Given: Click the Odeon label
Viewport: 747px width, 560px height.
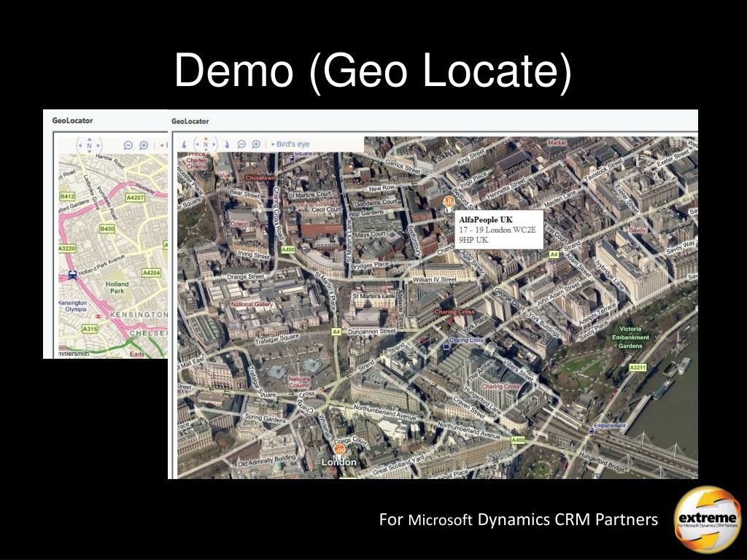Looking at the screenshot, I should tap(239, 224).
